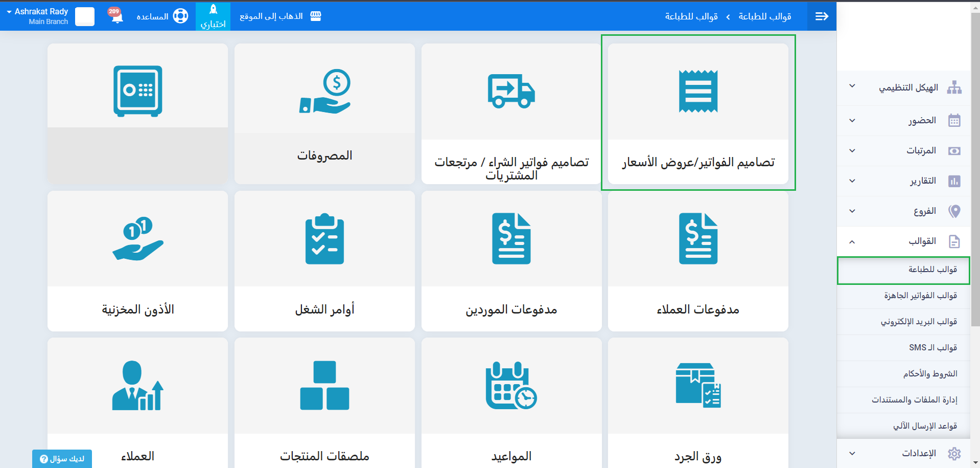This screenshot has width=980, height=468.
Task: Open the invoice/quotation designs receipt icon
Action: click(x=698, y=91)
